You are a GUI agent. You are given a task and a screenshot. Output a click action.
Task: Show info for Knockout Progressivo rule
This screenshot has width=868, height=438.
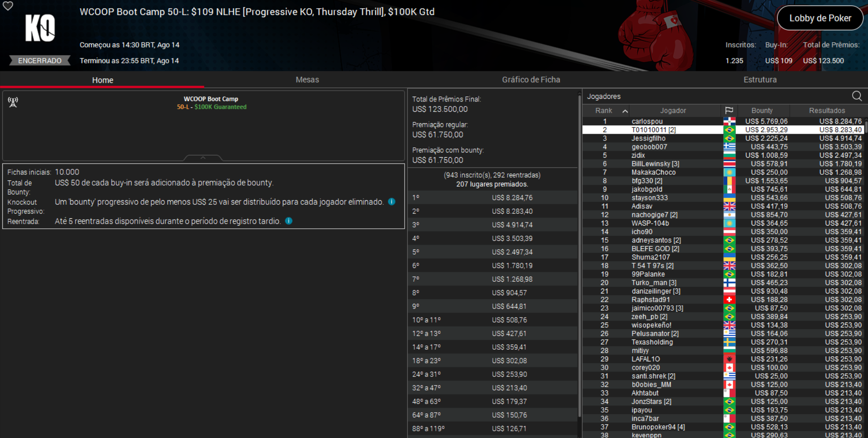[392, 202]
